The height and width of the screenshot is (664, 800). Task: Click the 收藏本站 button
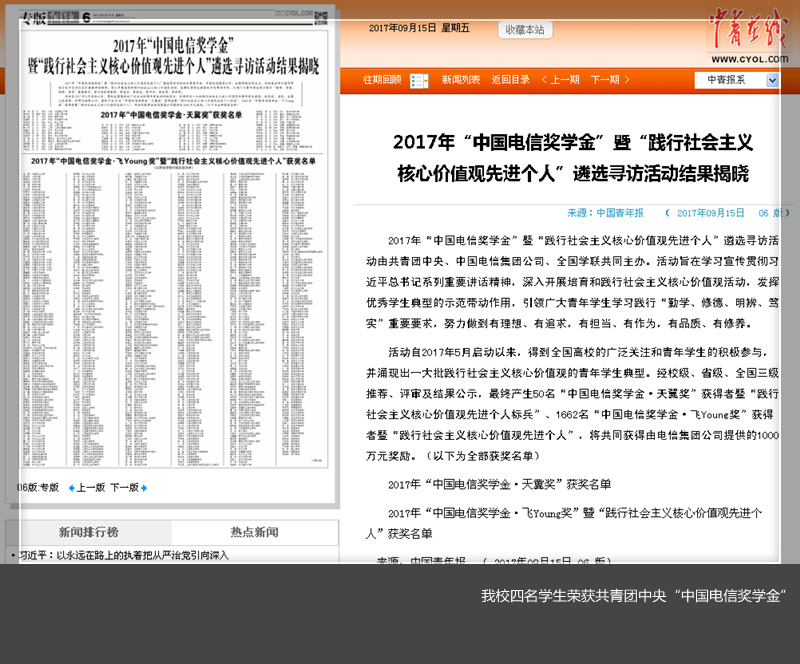525,30
